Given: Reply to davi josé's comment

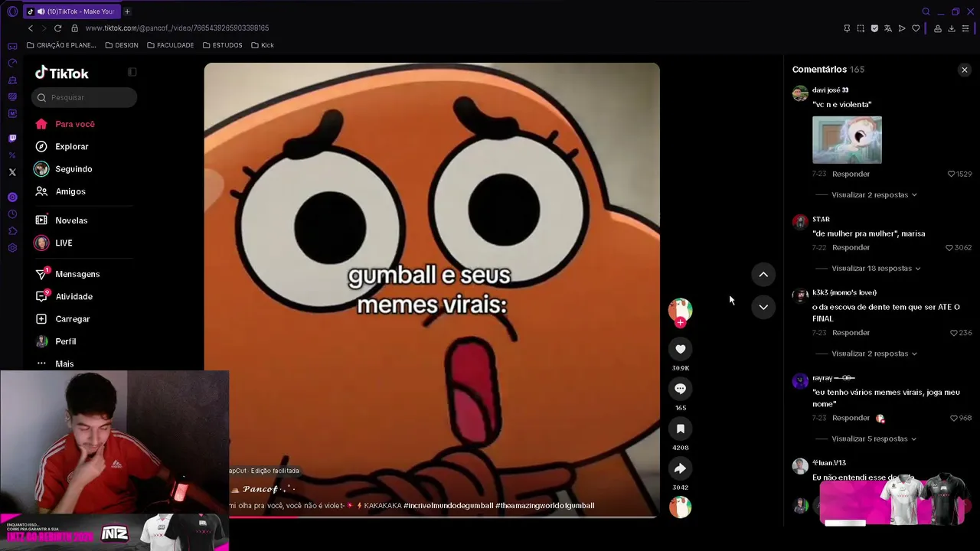Looking at the screenshot, I should pyautogui.click(x=851, y=174).
